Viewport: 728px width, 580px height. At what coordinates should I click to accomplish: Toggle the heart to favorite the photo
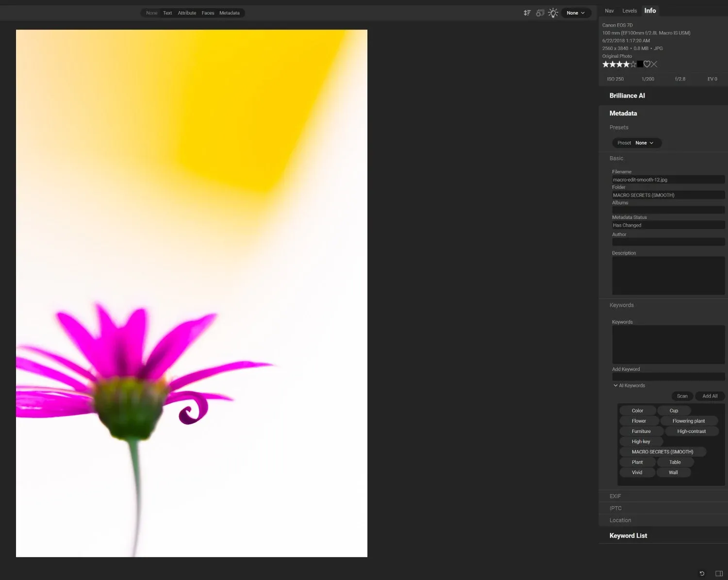tap(647, 64)
